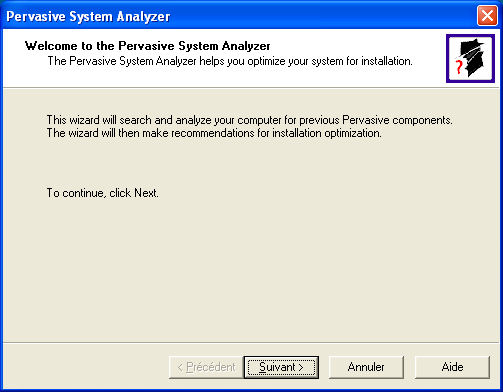Click the empty button bar area beside Précédent
This screenshot has height=392, width=503.
[85, 367]
